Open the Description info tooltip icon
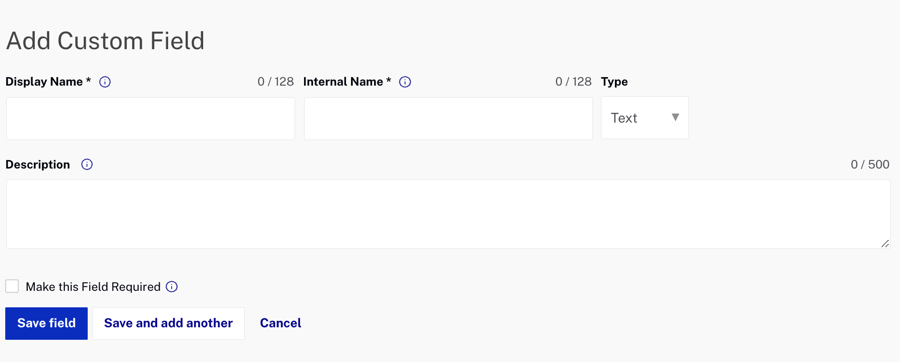Viewport: 900px width, 362px height. pyautogui.click(x=87, y=165)
